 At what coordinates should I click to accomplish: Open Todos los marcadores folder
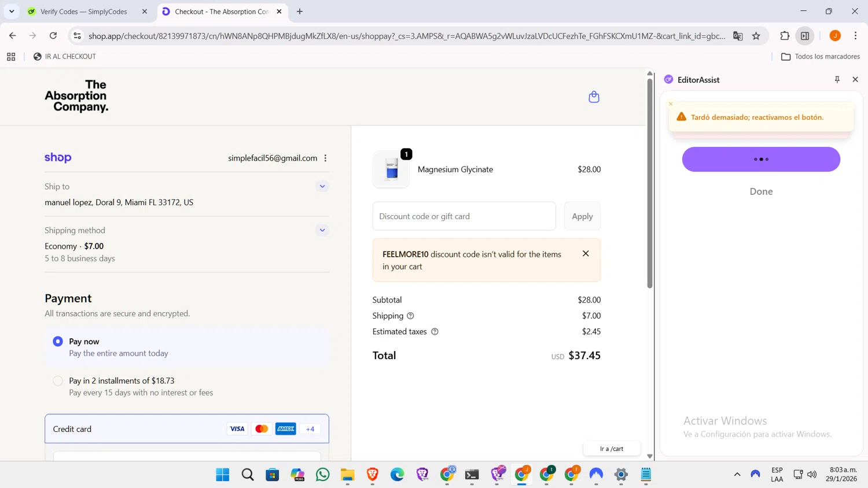click(x=821, y=57)
